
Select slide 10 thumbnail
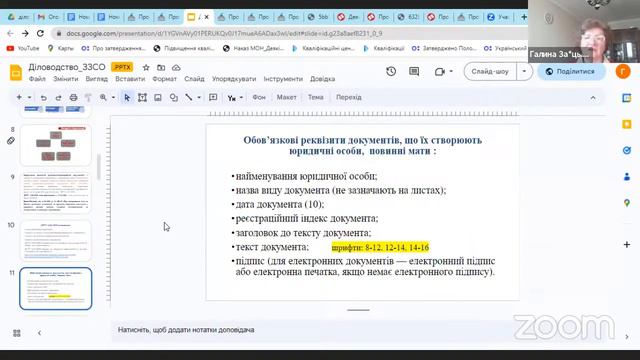pyautogui.click(x=56, y=240)
